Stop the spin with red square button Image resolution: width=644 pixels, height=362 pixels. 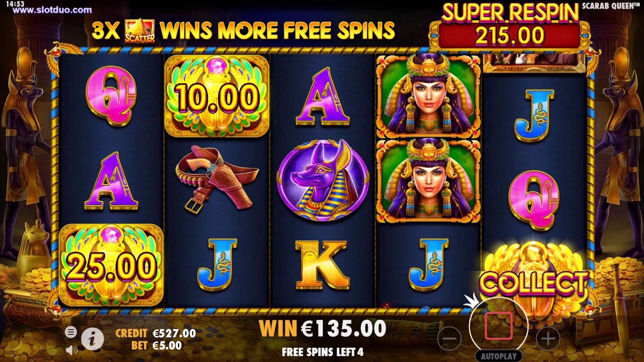[499, 326]
